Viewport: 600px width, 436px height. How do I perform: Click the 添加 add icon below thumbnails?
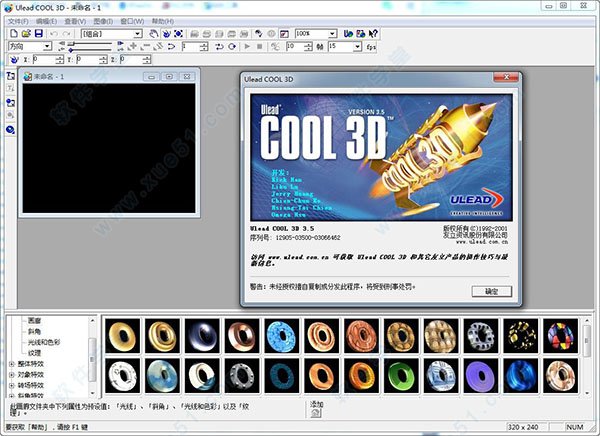[x=316, y=413]
